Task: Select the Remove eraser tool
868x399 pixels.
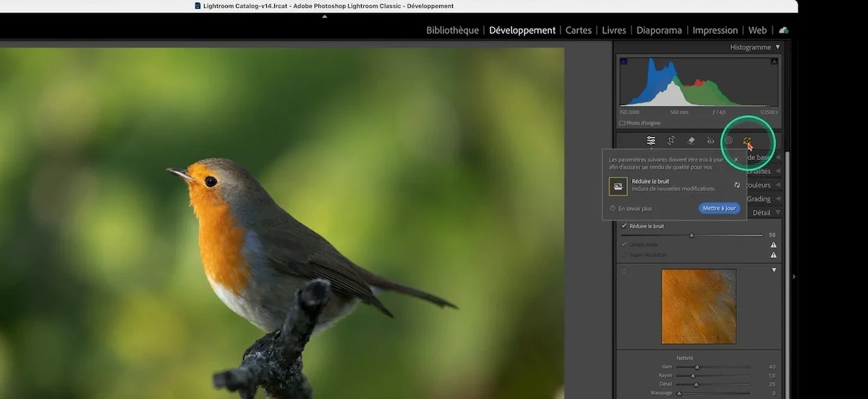Action: [691, 140]
